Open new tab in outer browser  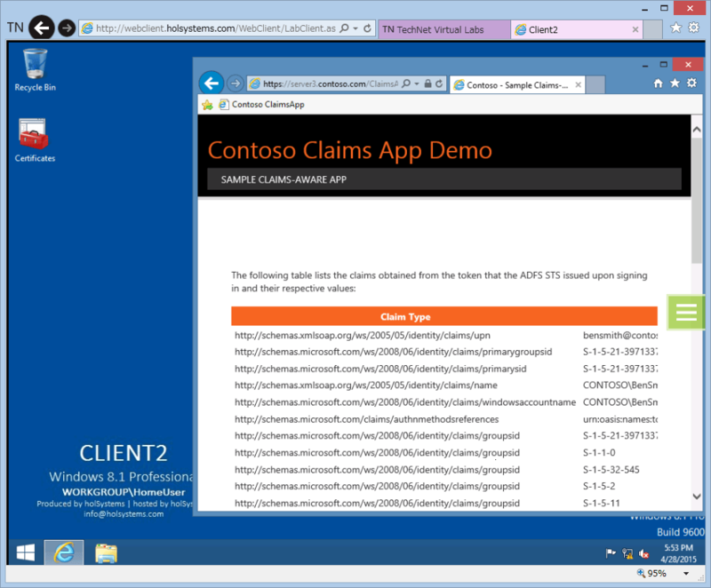click(652, 29)
